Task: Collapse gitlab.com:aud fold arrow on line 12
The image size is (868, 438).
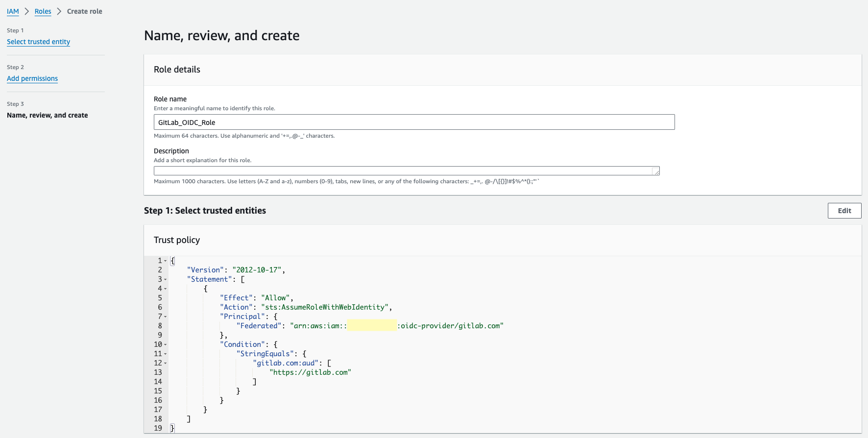Action: [x=165, y=364]
